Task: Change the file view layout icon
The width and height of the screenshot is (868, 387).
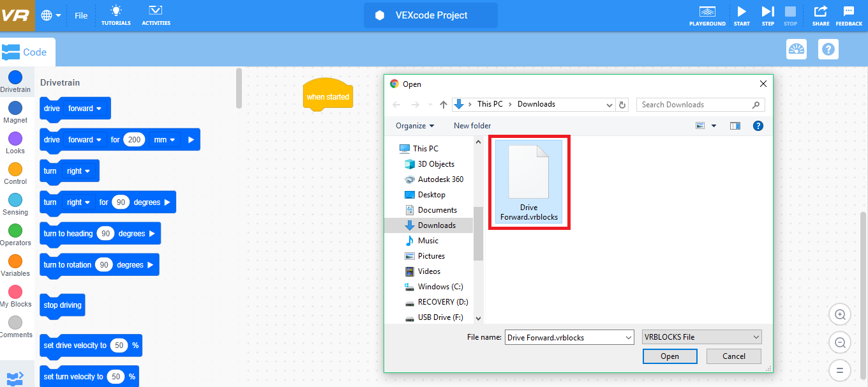Action: (700, 126)
